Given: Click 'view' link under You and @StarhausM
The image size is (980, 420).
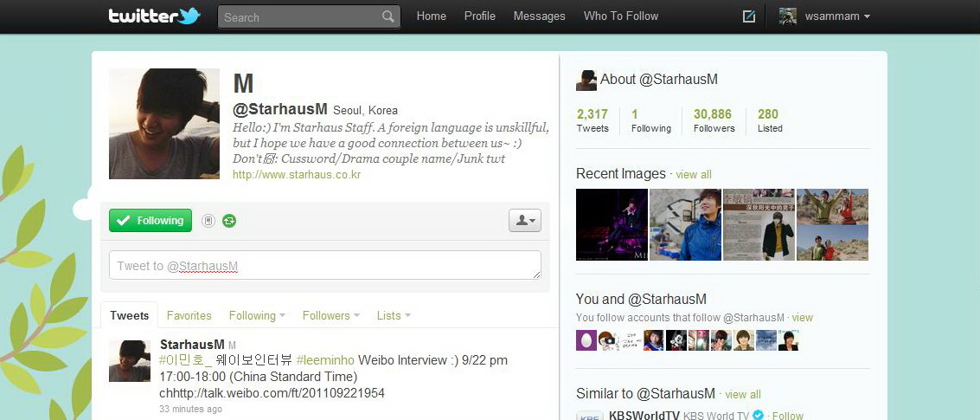Looking at the screenshot, I should click(803, 317).
